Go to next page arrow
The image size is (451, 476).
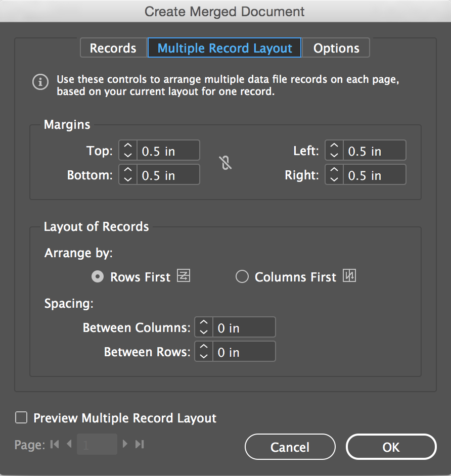[125, 444]
